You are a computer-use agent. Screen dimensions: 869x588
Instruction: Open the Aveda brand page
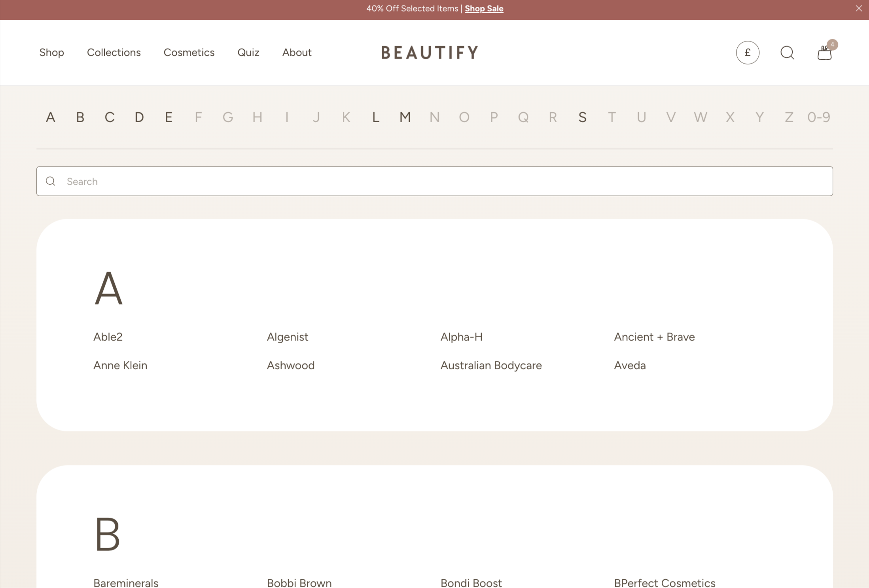coord(630,365)
